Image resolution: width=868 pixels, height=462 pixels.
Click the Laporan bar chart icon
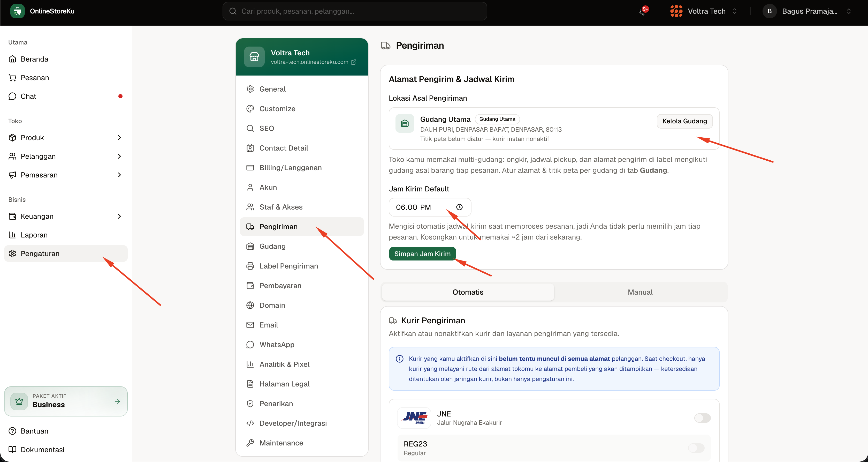[12, 235]
